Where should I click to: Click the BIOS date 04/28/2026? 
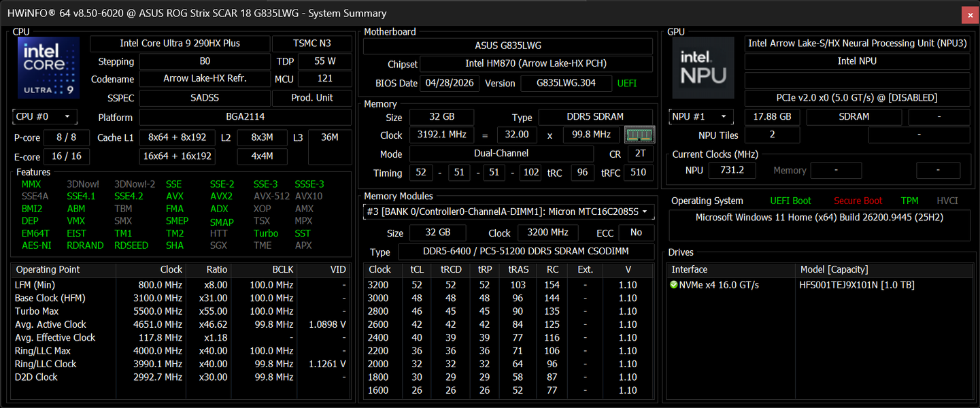(x=450, y=84)
